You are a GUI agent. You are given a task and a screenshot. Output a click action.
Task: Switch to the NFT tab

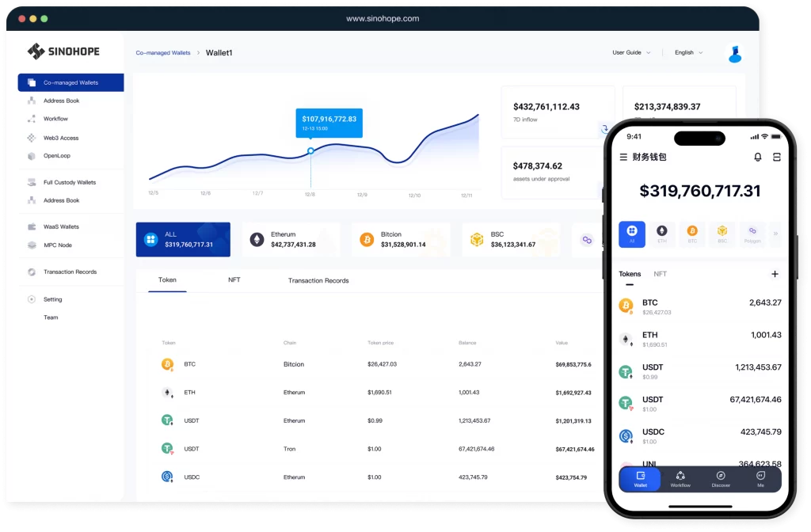coord(234,280)
